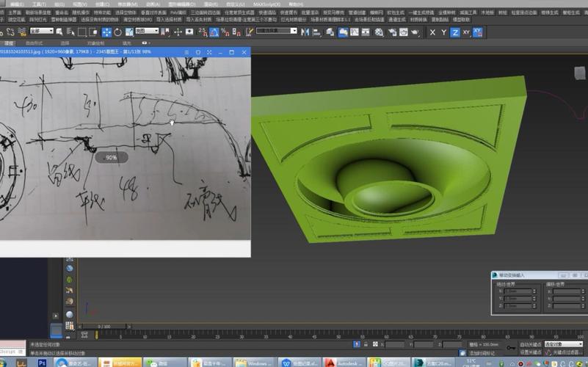
Task: Open Photoshop from taskbar
Action: pyautogui.click(x=42, y=363)
